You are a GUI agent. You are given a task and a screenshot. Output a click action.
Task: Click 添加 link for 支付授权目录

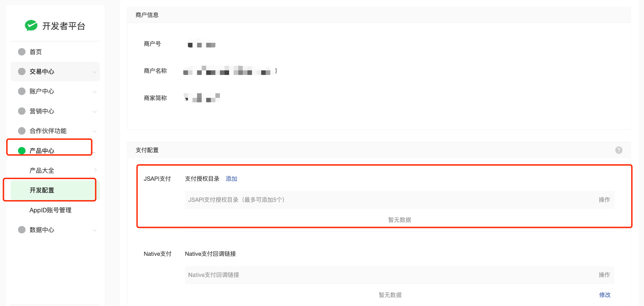click(x=231, y=179)
